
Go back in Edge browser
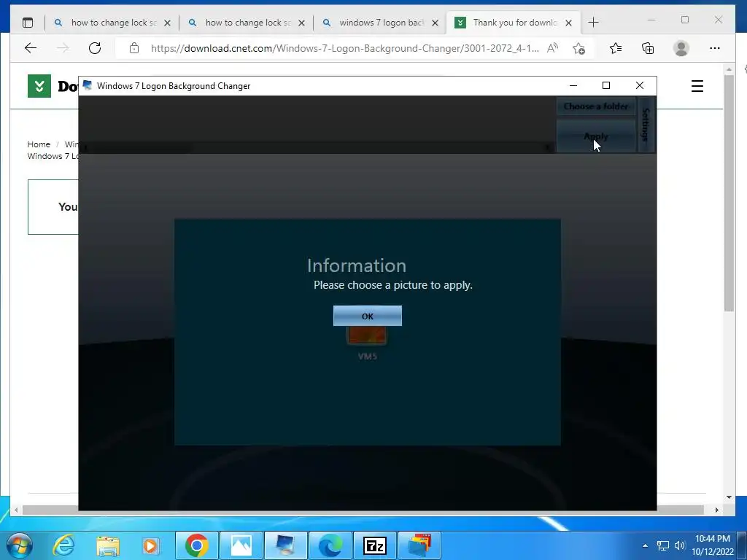point(31,47)
